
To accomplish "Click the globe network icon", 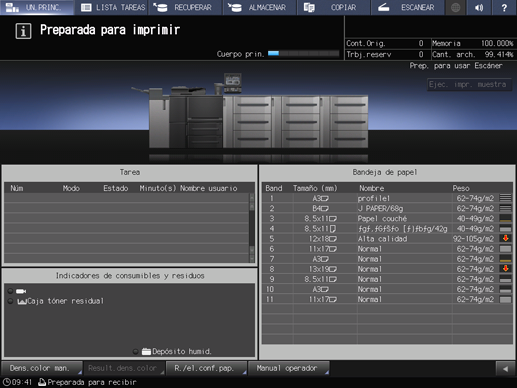I will pyautogui.click(x=455, y=7).
